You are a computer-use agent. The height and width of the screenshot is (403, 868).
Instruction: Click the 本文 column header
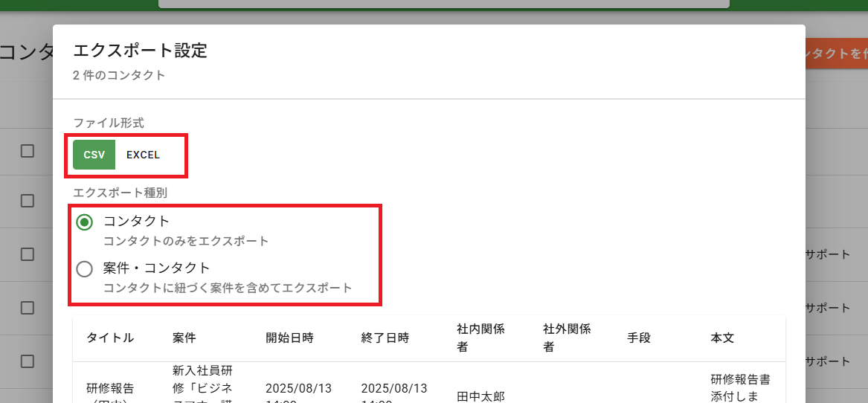pos(722,338)
